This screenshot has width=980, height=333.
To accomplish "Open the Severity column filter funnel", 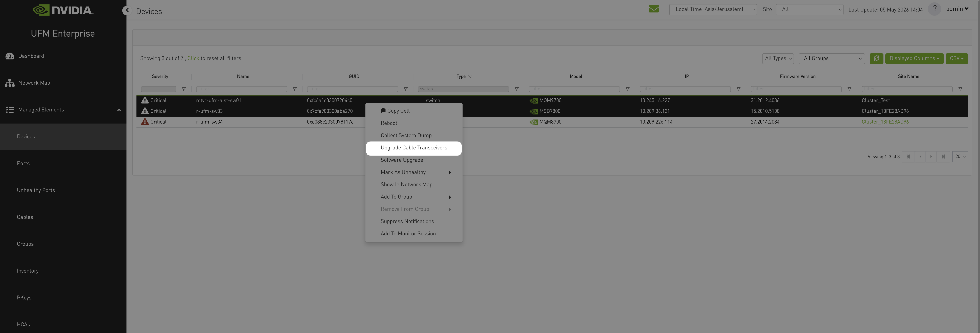I will tap(184, 89).
